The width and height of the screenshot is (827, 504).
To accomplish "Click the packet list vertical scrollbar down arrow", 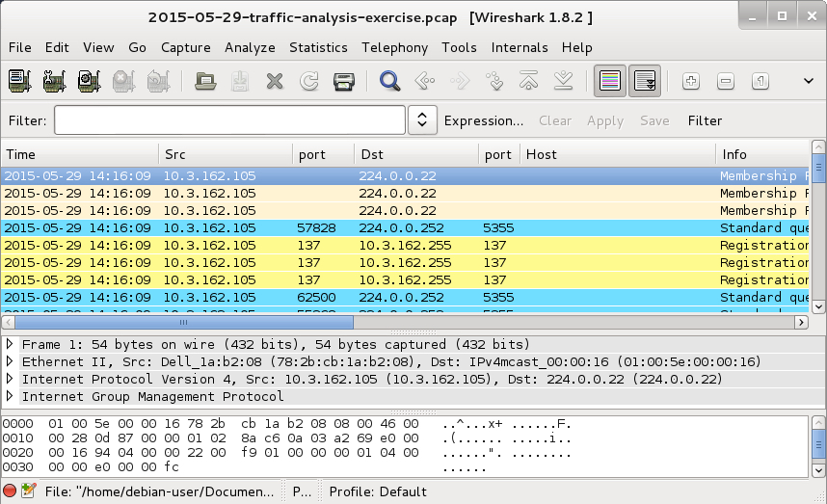I will pos(818,306).
